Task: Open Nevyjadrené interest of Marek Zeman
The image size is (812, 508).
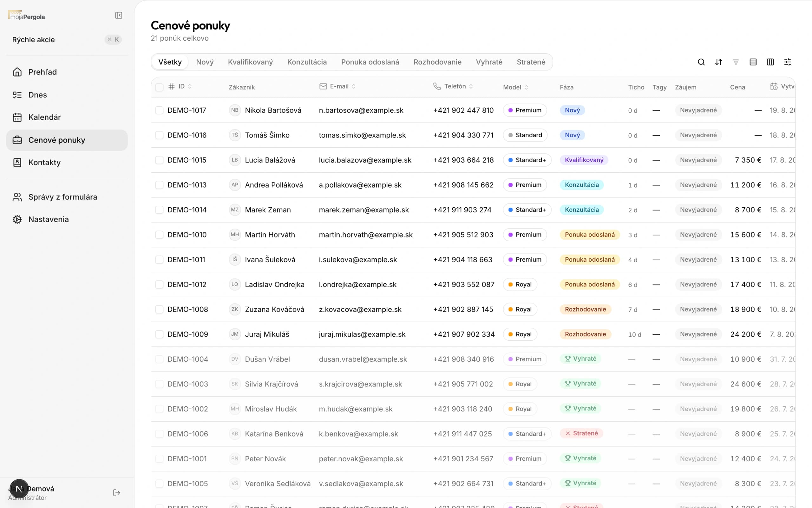Action: pyautogui.click(x=698, y=210)
